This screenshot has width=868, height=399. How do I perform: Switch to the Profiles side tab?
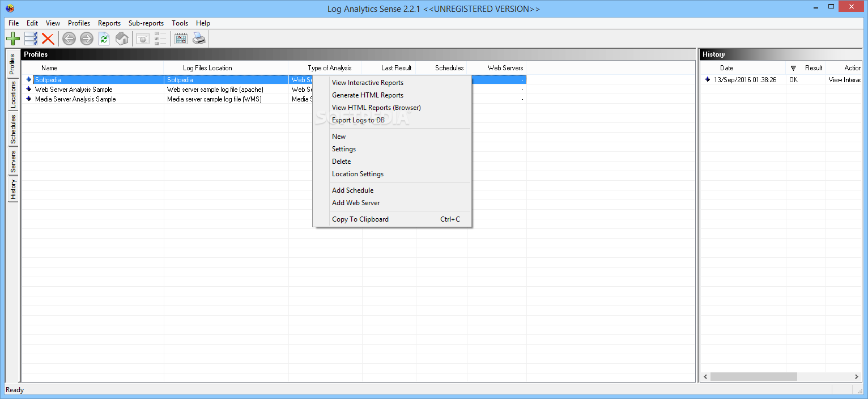coord(12,65)
